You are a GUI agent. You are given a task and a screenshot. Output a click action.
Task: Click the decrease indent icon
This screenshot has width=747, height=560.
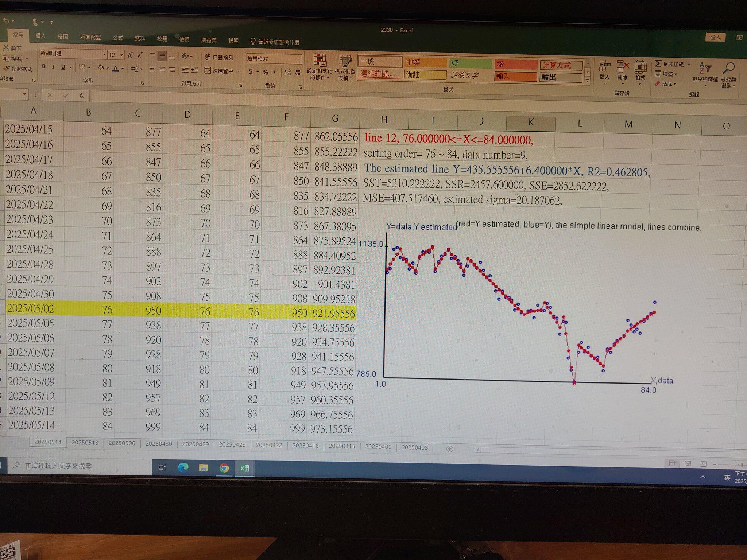point(185,70)
